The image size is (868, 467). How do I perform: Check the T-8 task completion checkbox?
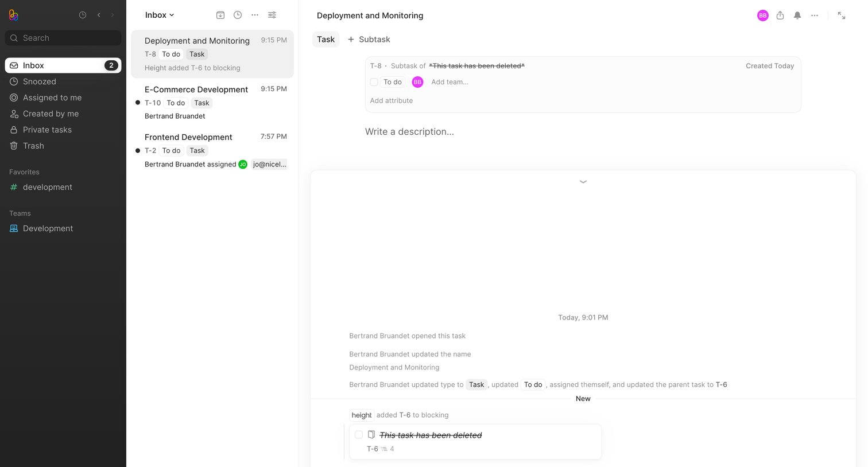tap(374, 82)
